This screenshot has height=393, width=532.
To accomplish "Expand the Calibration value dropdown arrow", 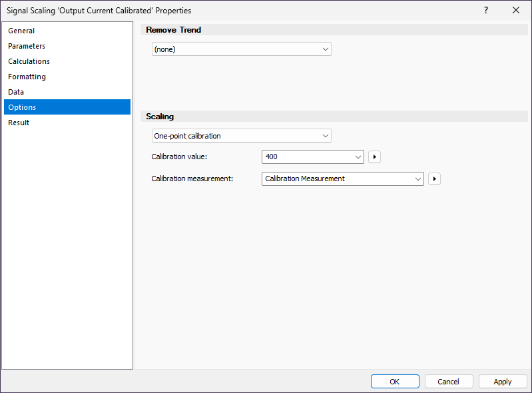I will pyautogui.click(x=358, y=157).
